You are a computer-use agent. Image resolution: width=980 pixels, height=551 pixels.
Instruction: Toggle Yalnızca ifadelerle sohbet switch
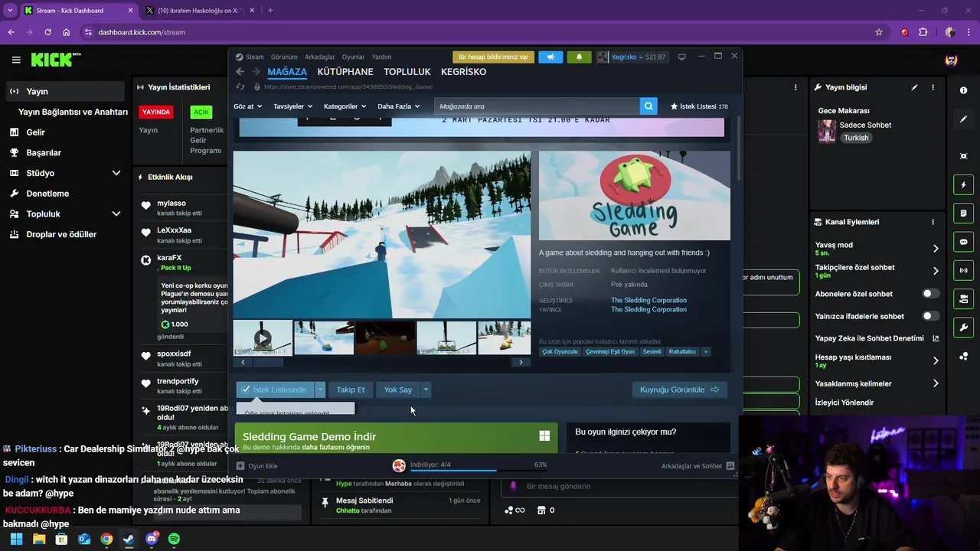point(931,316)
